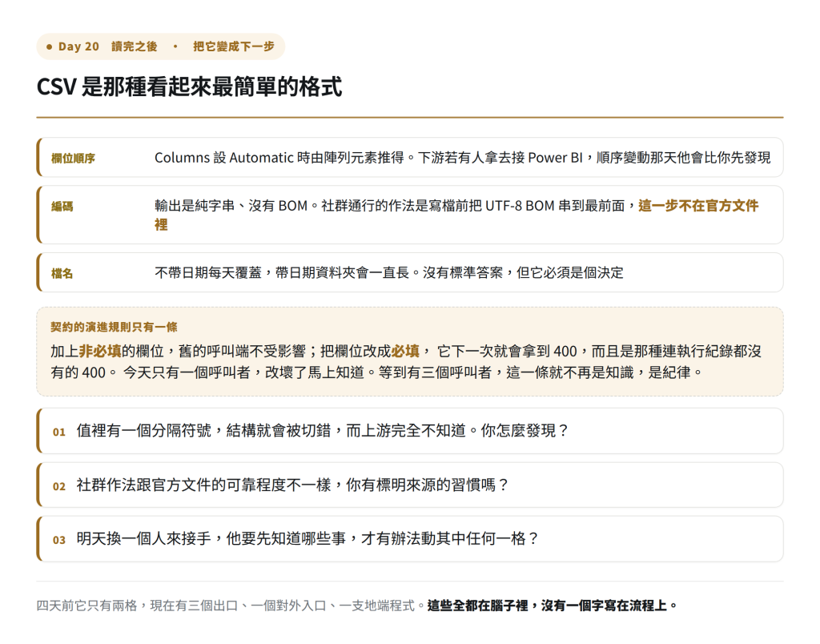Click the number label "01"

tap(59, 432)
